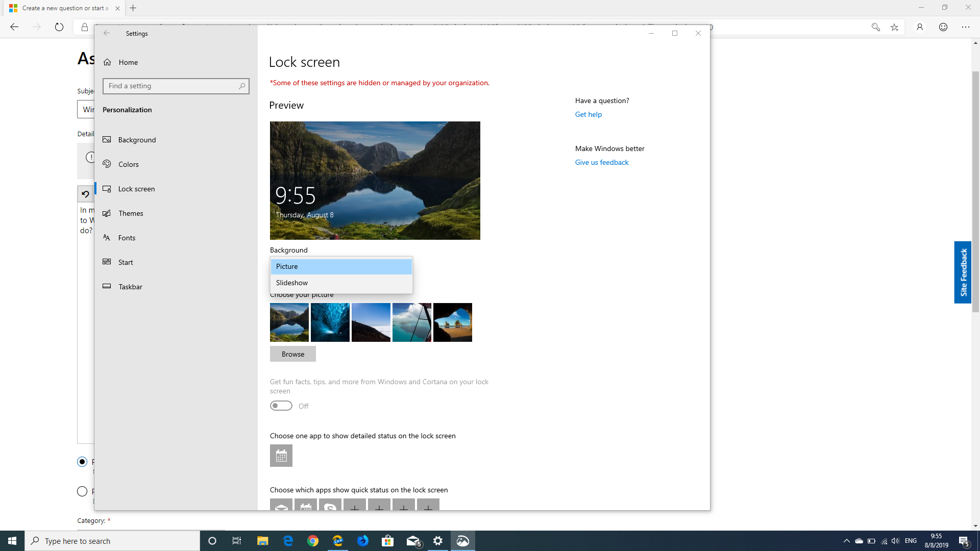Select Lock screen in sidebar
Screen dimensions: 980x551
[x=176, y=189]
